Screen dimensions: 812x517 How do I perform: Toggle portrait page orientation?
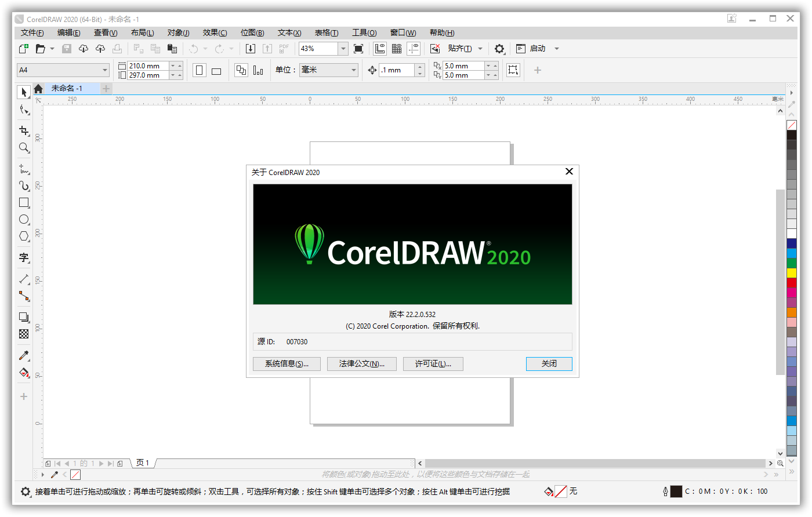pyautogui.click(x=200, y=70)
